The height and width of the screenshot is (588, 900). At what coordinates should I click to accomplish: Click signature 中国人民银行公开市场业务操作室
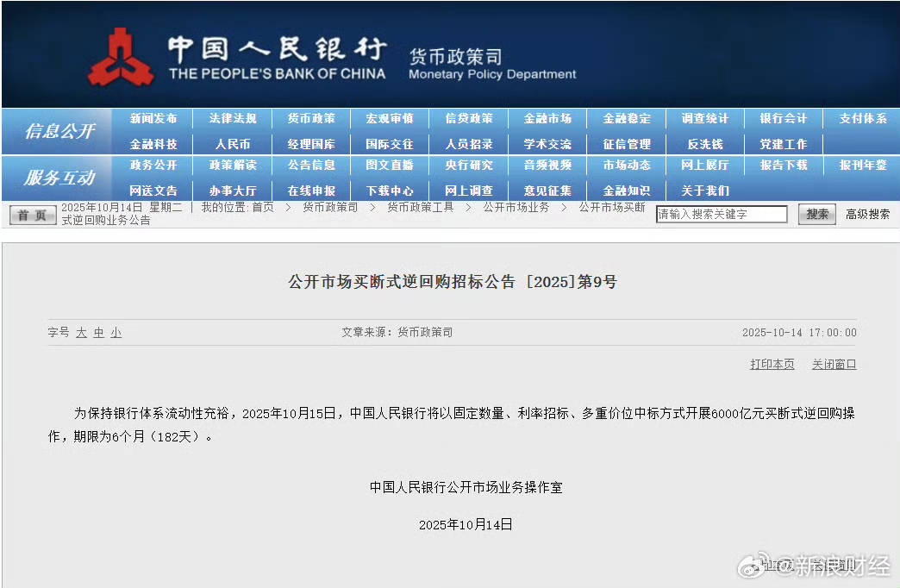(x=466, y=487)
